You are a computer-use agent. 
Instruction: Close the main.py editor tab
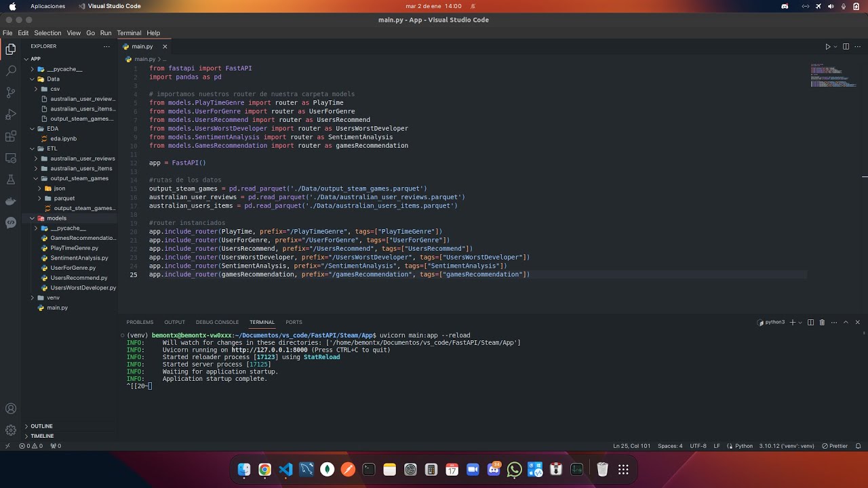click(x=165, y=47)
